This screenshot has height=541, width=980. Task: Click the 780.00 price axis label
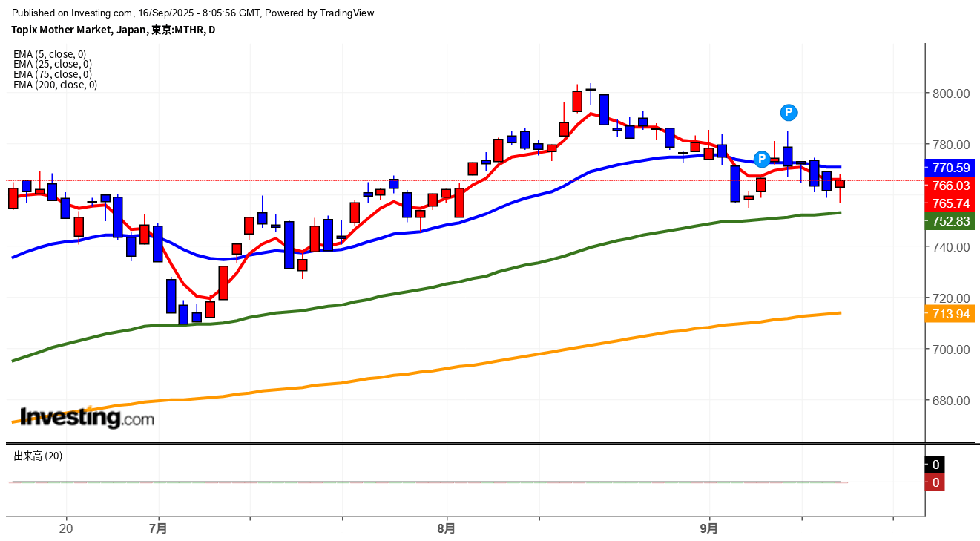[x=951, y=145]
